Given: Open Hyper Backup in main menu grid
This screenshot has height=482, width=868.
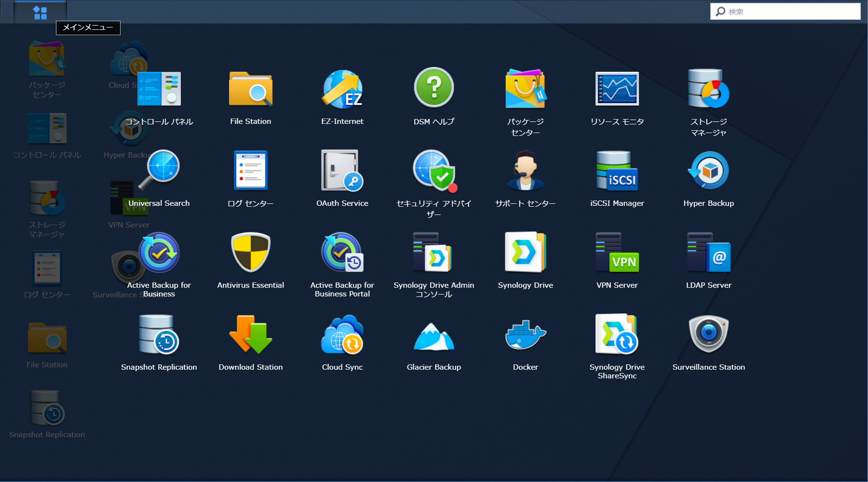Looking at the screenshot, I should pos(709,179).
